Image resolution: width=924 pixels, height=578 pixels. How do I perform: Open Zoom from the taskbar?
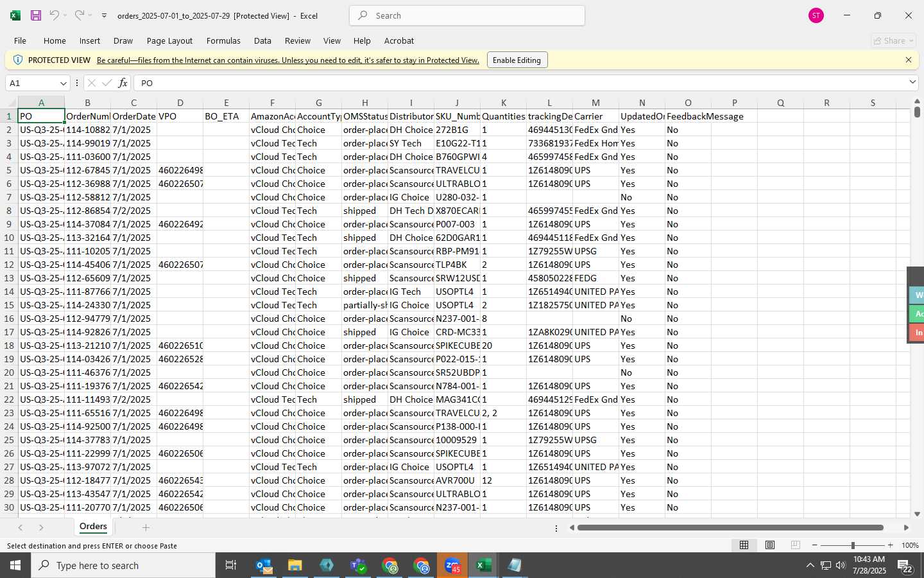452,565
